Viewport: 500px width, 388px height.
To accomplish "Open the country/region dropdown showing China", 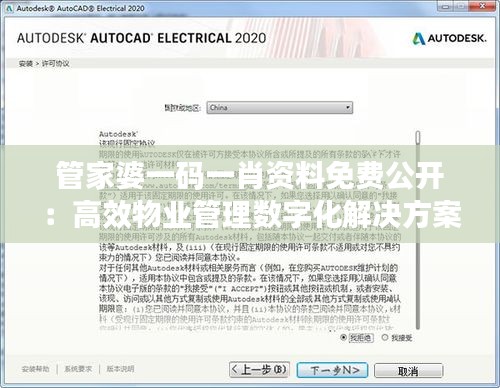I will pos(279,108).
